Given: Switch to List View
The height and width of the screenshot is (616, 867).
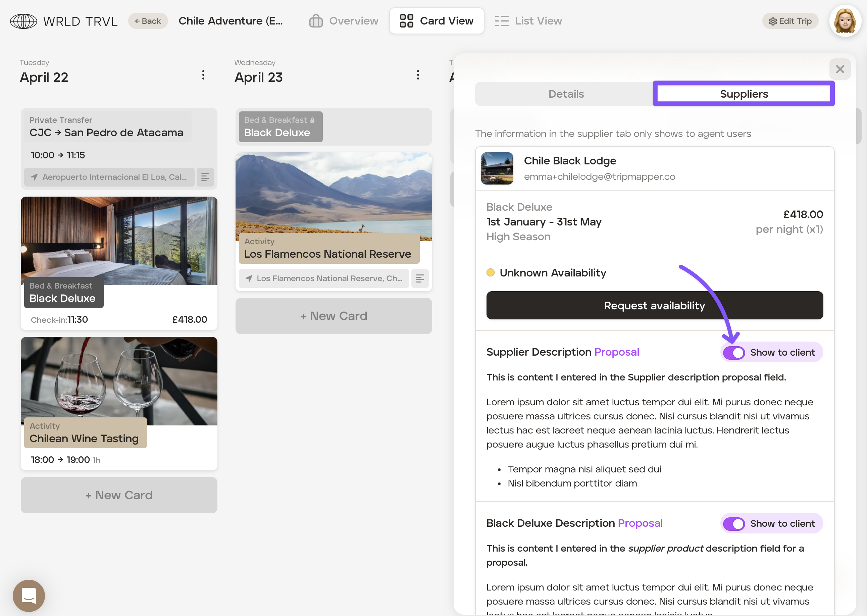Looking at the screenshot, I should [528, 21].
